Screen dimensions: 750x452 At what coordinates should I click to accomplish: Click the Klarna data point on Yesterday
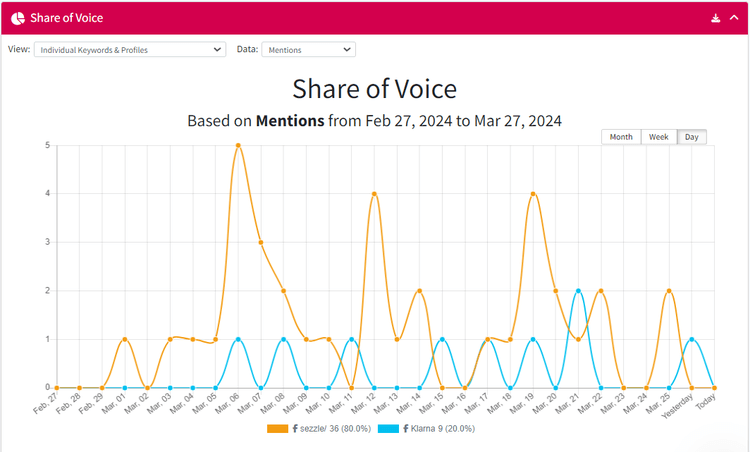(692, 339)
